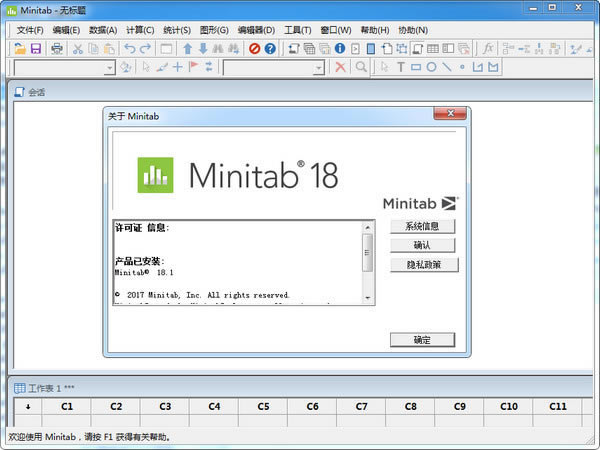Select the open polyline drawing tool
Screen dimensions: 600x450
478,67
